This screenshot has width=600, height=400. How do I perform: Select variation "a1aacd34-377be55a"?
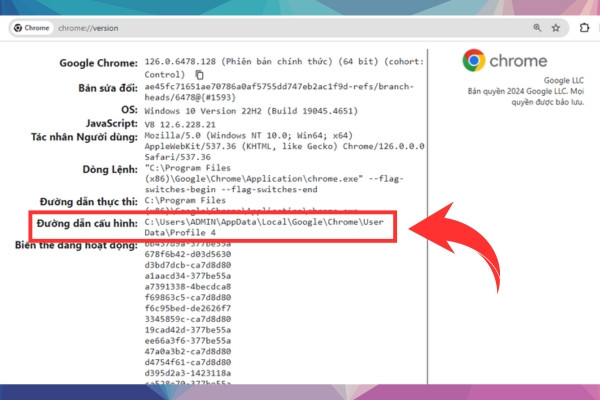pos(188,276)
